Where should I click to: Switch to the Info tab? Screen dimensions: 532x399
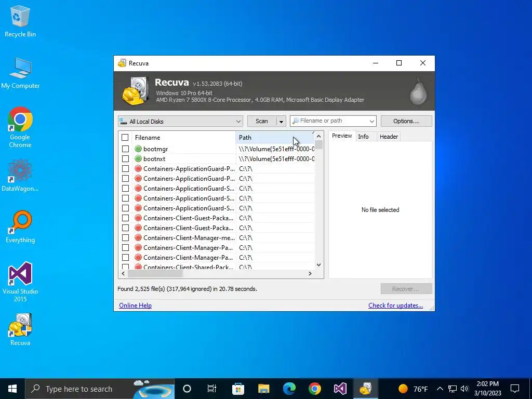tap(363, 137)
